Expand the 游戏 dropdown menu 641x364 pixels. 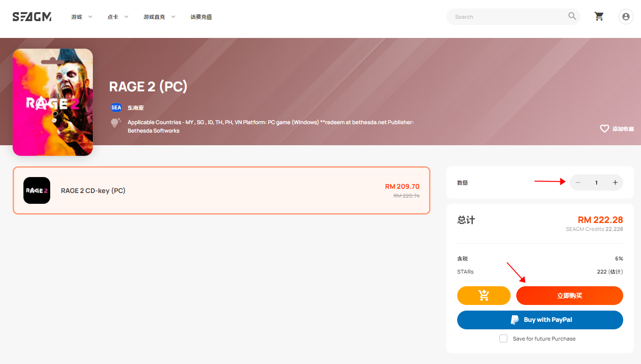pos(82,17)
